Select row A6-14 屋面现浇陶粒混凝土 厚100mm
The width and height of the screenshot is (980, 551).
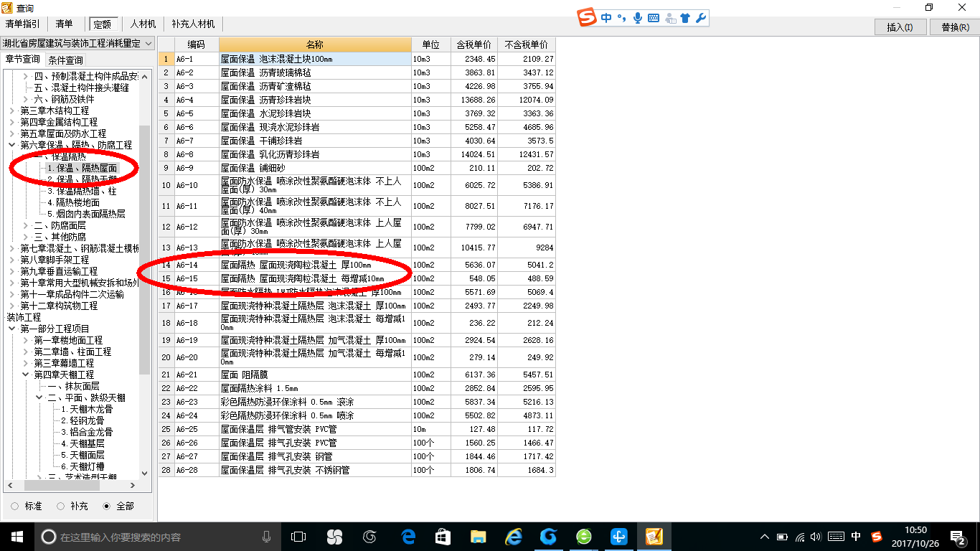[357, 265]
